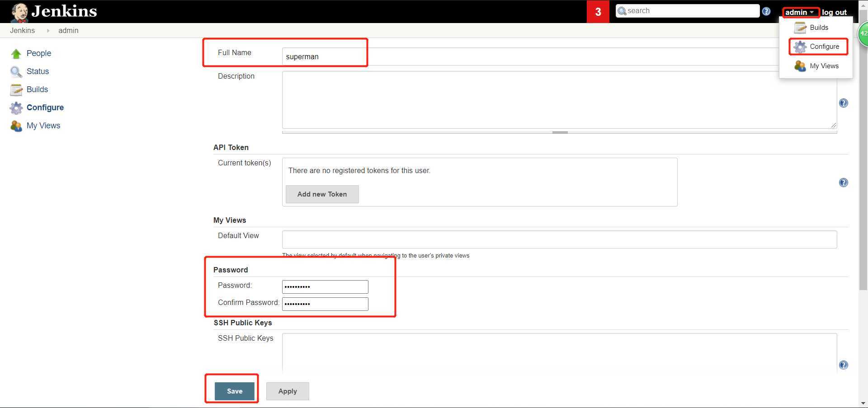Click the Confirm Password input field
Image resolution: width=868 pixels, height=408 pixels.
pyautogui.click(x=325, y=304)
